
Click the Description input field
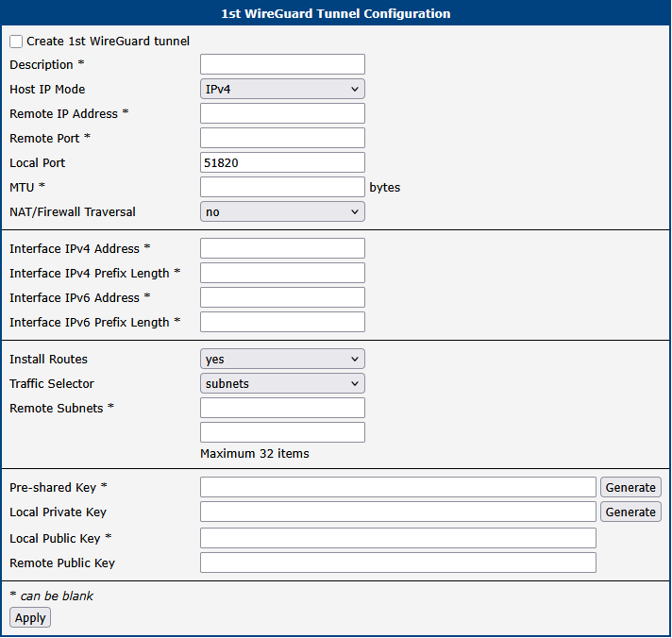point(282,64)
